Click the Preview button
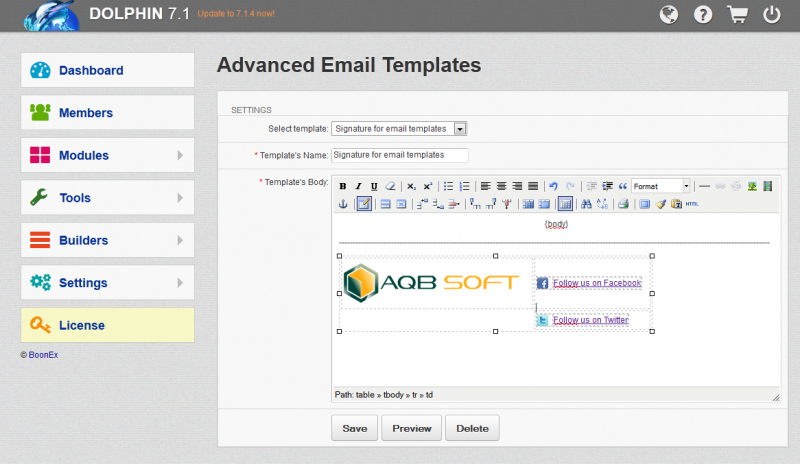 click(411, 428)
